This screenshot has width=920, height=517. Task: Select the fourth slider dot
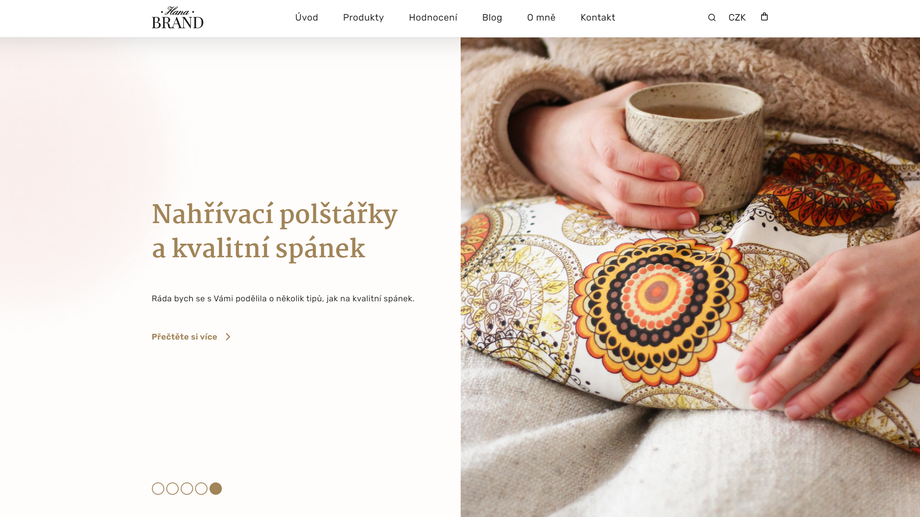click(201, 488)
